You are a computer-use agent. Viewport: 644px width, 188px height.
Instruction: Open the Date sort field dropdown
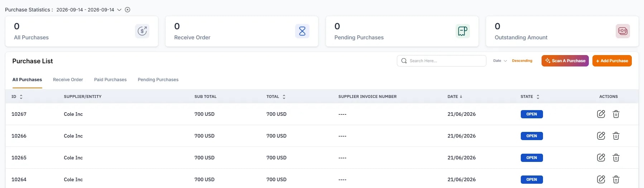500,61
